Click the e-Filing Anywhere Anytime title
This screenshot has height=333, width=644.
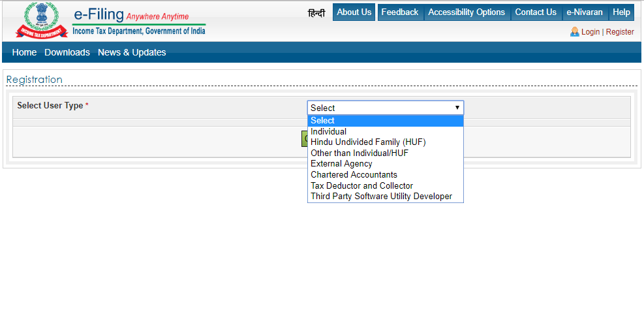(x=131, y=15)
